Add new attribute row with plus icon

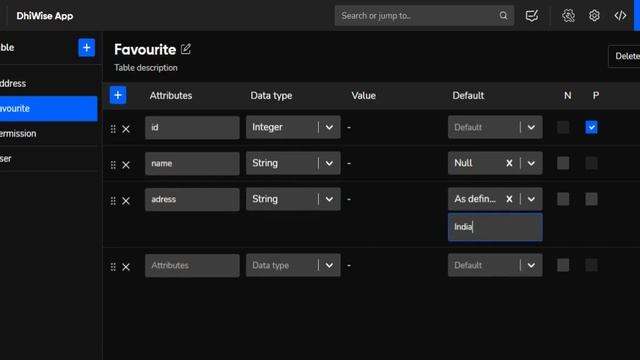tap(118, 95)
